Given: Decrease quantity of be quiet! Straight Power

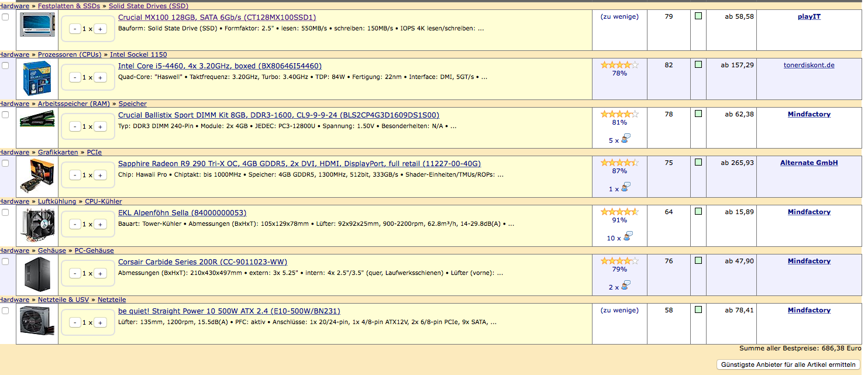Looking at the screenshot, I should coord(75,322).
